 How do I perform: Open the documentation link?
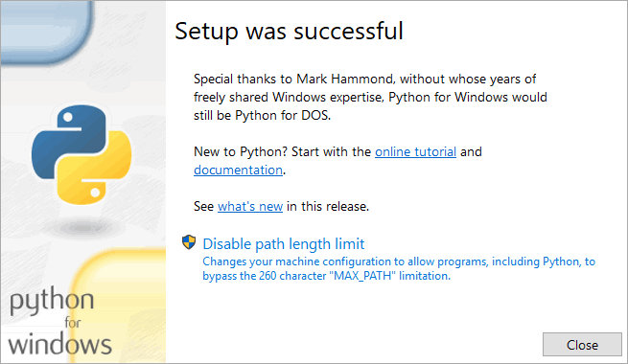pos(239,171)
